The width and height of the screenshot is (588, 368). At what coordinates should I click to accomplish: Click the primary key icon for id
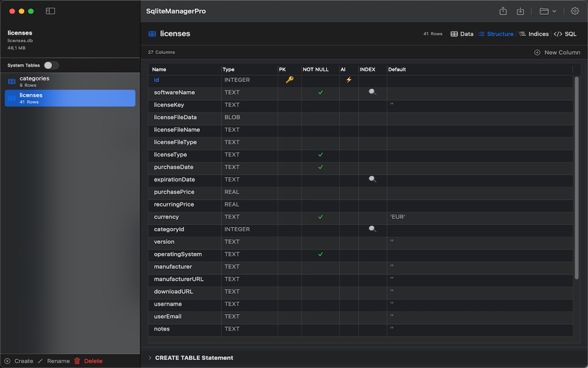[289, 80]
